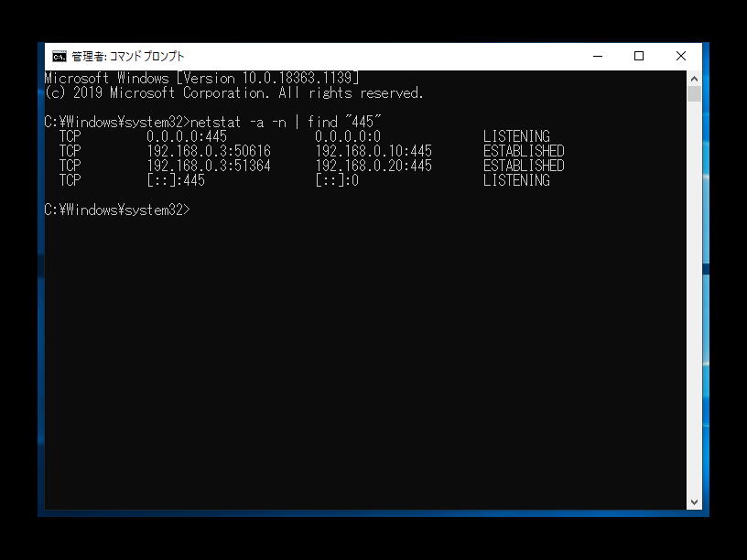Click local address 192.168.0.3:51364
747x560 pixels.
point(209,166)
